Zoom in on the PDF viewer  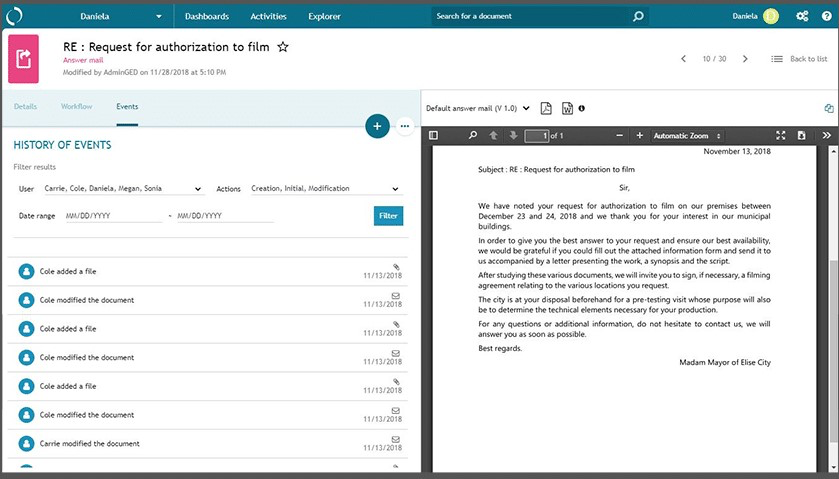639,135
